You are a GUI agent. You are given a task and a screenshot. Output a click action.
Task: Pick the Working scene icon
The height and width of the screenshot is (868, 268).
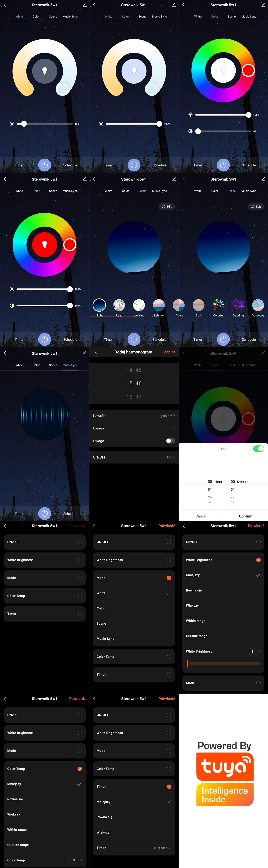(139, 305)
